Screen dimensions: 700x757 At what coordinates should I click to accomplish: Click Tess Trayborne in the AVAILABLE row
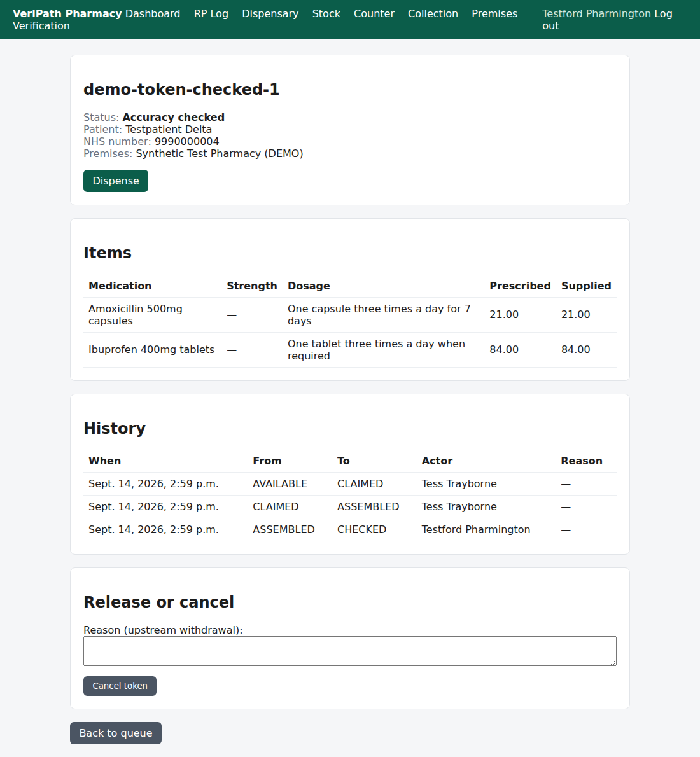[459, 483]
